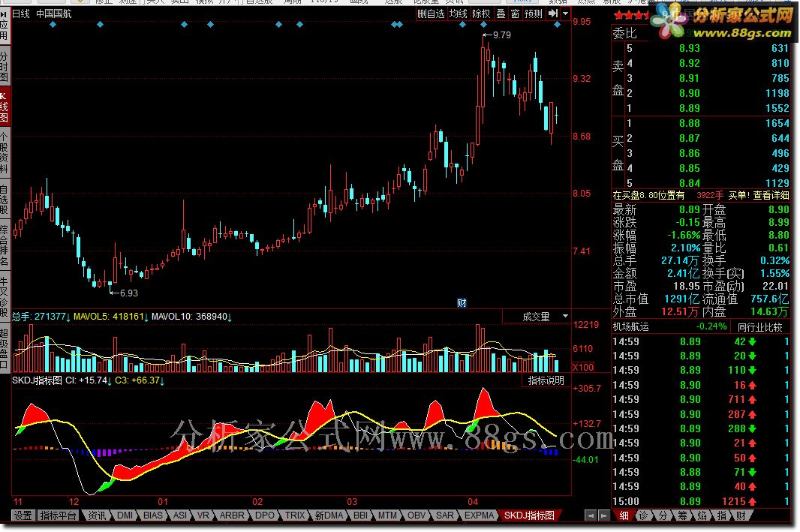
Task: Open the 应用 panel on left sidebar
Action: 4,26
